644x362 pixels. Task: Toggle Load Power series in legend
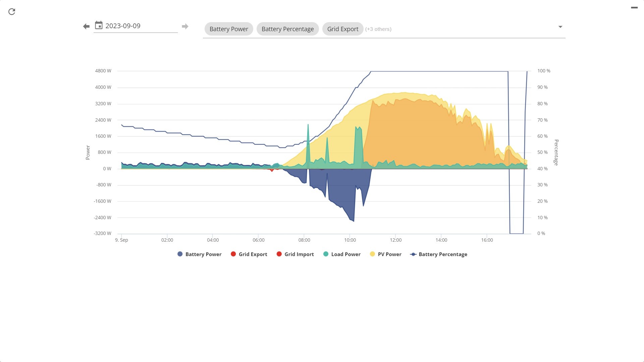(x=342, y=254)
